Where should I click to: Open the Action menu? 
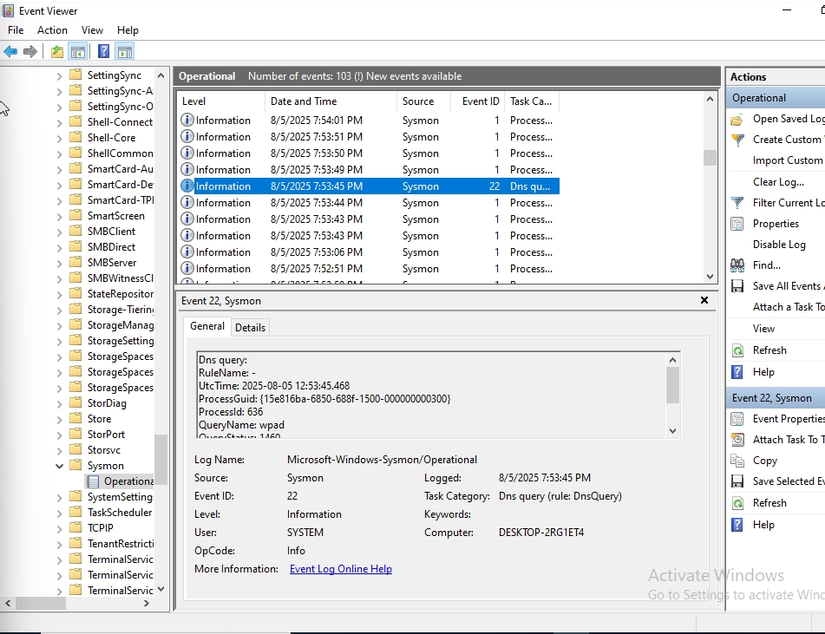52,30
